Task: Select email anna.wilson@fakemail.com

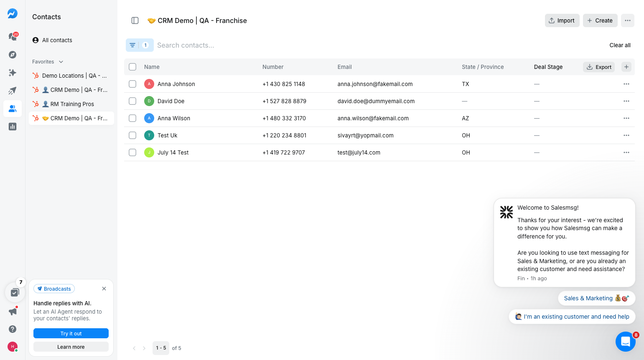Action: point(373,118)
